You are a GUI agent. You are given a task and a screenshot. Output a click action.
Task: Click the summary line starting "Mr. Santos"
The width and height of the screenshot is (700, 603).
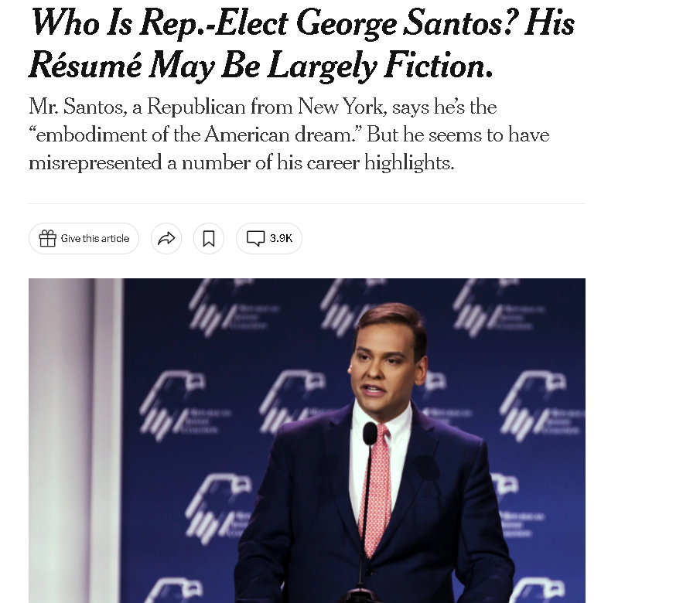click(x=262, y=107)
